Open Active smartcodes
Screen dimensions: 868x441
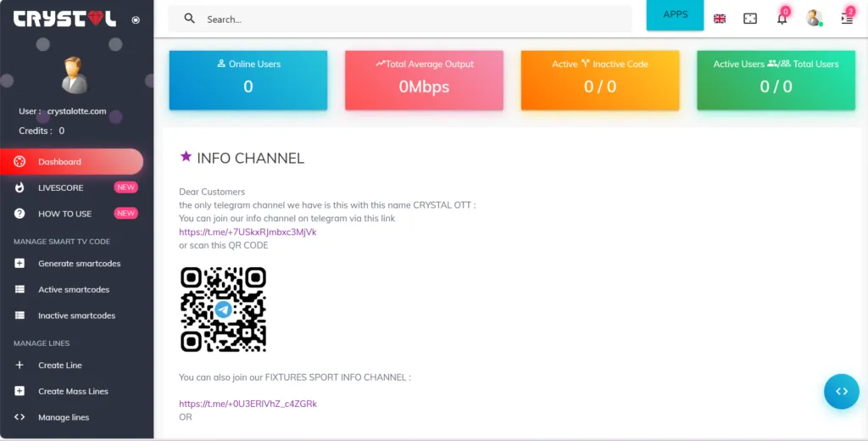click(x=71, y=289)
